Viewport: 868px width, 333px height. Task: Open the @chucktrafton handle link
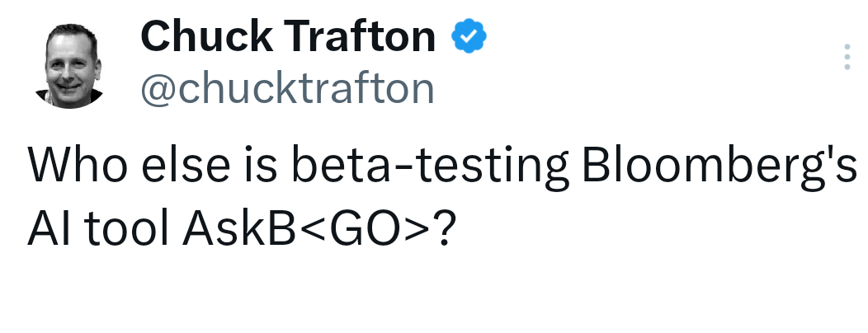point(287,89)
